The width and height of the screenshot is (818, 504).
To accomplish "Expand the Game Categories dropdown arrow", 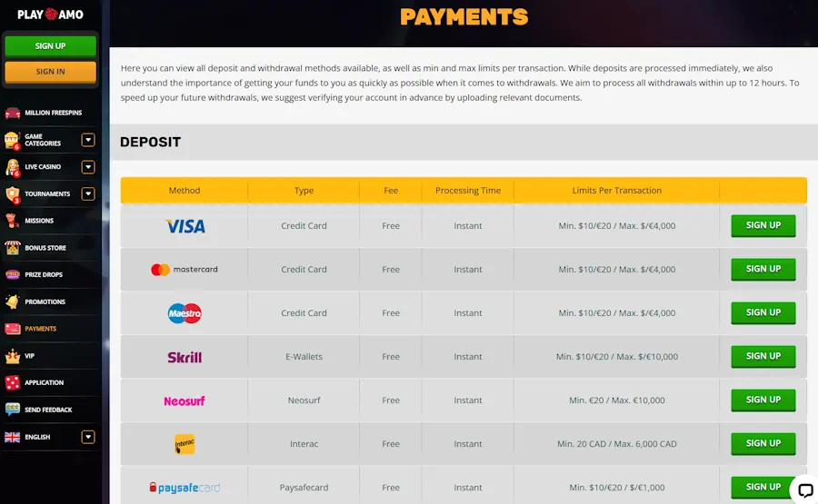I will tap(88, 140).
